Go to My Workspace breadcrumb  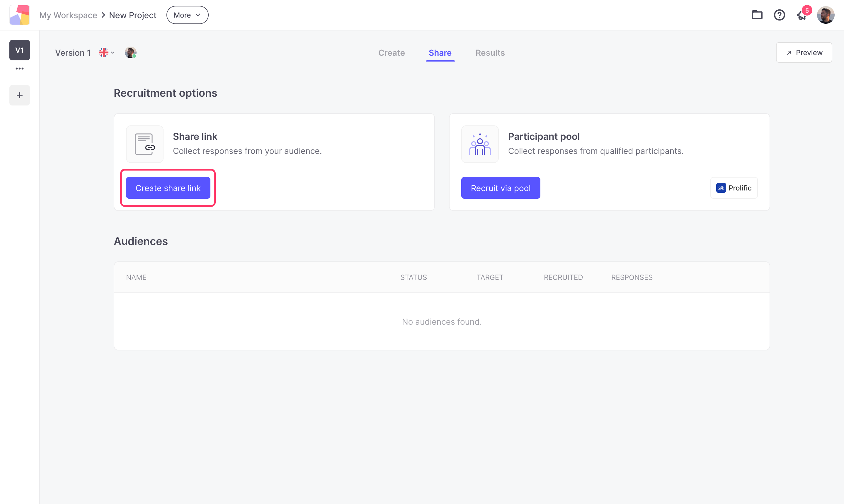(68, 15)
